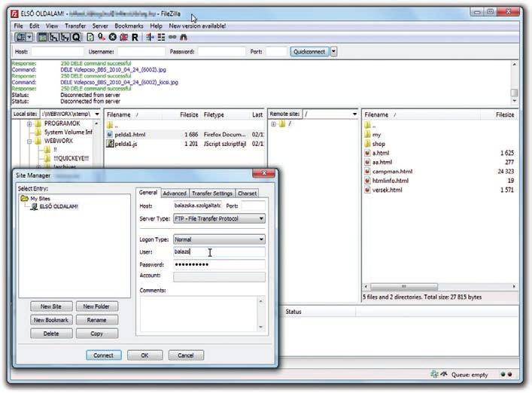This screenshot has height=393, width=532.
Task: Click the Connect button in Site Manager
Action: coord(104,355)
